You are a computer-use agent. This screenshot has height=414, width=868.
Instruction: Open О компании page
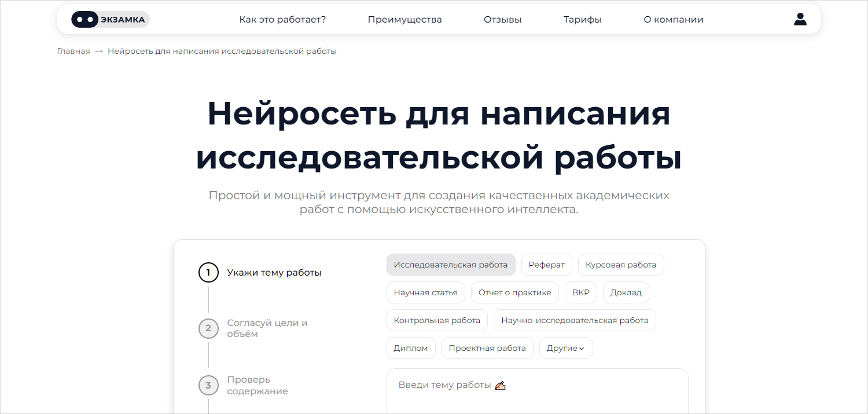673,20
